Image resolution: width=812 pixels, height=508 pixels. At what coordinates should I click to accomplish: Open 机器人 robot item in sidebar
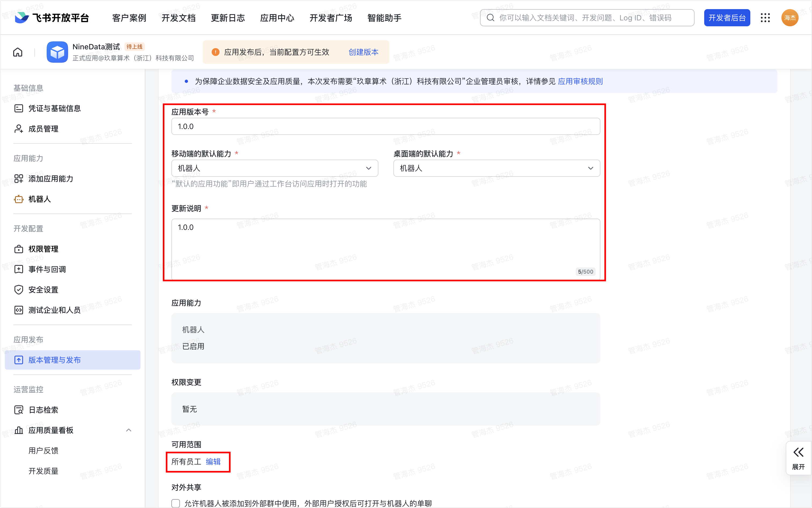40,199
